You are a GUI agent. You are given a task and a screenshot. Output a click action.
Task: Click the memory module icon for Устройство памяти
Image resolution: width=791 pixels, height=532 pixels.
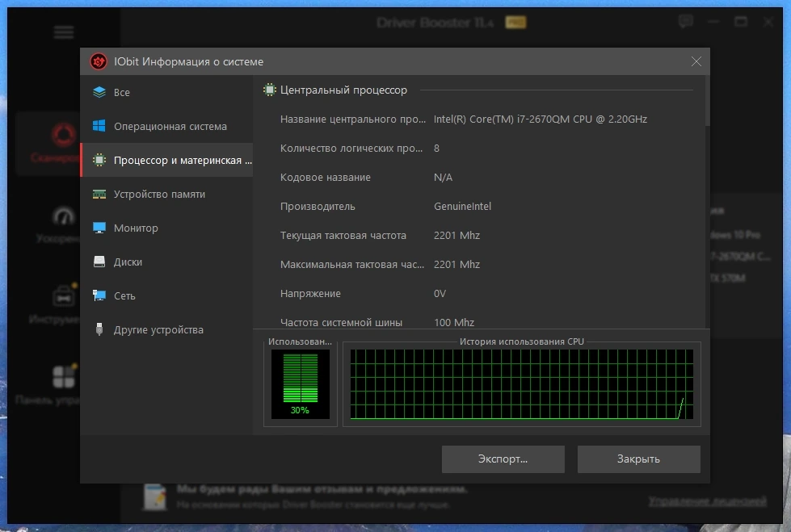[99, 194]
